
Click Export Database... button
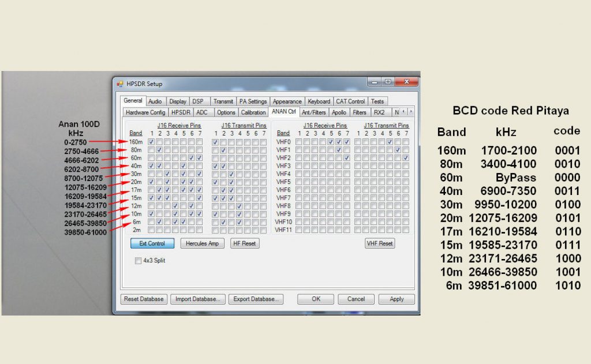coord(256,299)
